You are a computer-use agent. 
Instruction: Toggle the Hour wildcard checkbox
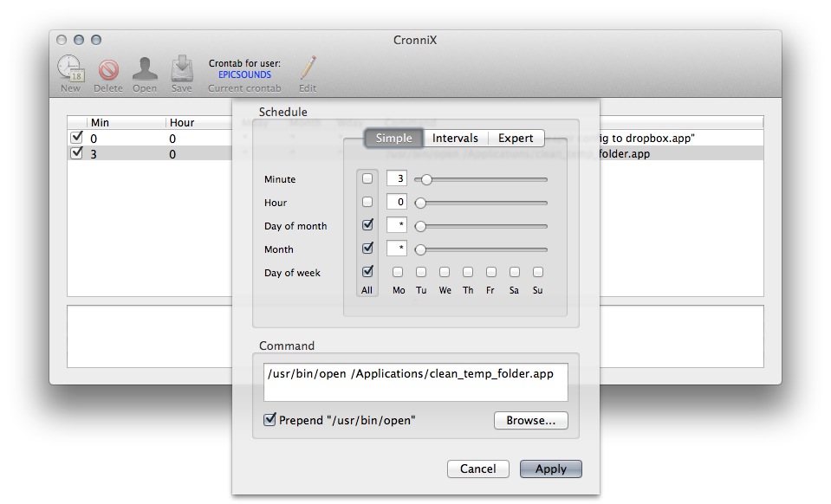pyautogui.click(x=367, y=202)
